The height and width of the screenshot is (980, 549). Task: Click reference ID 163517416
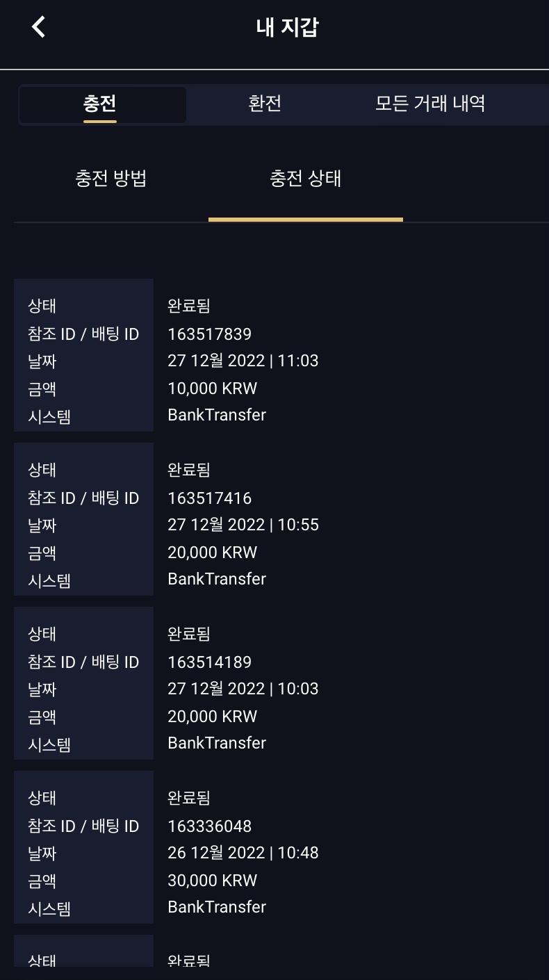[x=209, y=498]
